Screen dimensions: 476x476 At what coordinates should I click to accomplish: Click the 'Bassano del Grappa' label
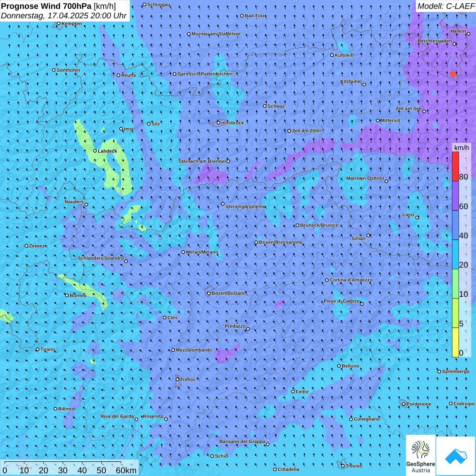[242, 441]
